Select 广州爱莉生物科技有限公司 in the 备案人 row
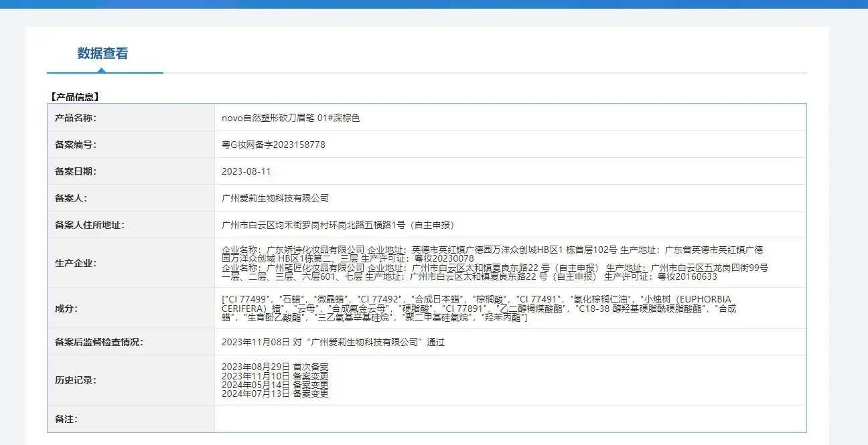 coord(275,198)
